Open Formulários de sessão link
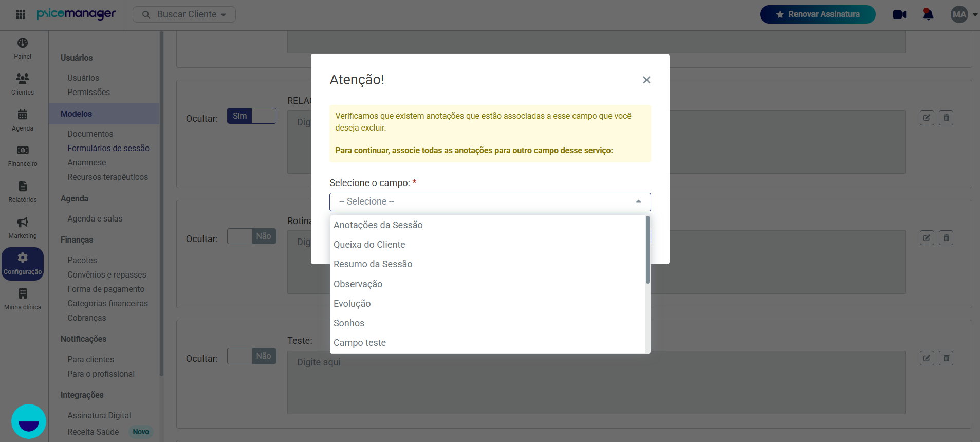This screenshot has width=980, height=442. [108, 148]
